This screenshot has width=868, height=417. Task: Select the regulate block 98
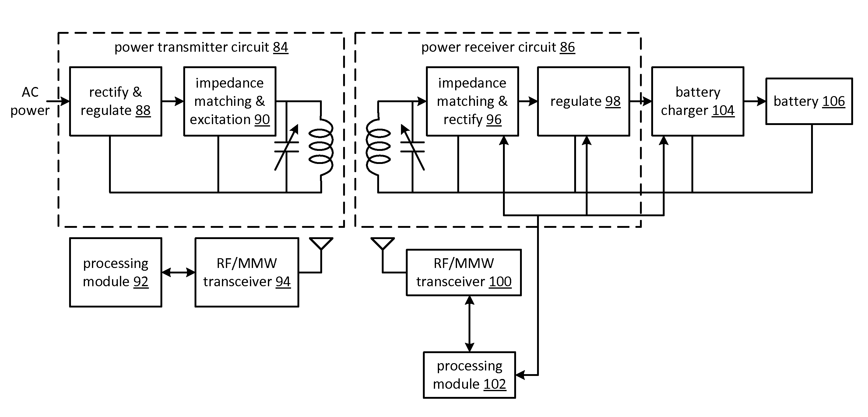[581, 96]
